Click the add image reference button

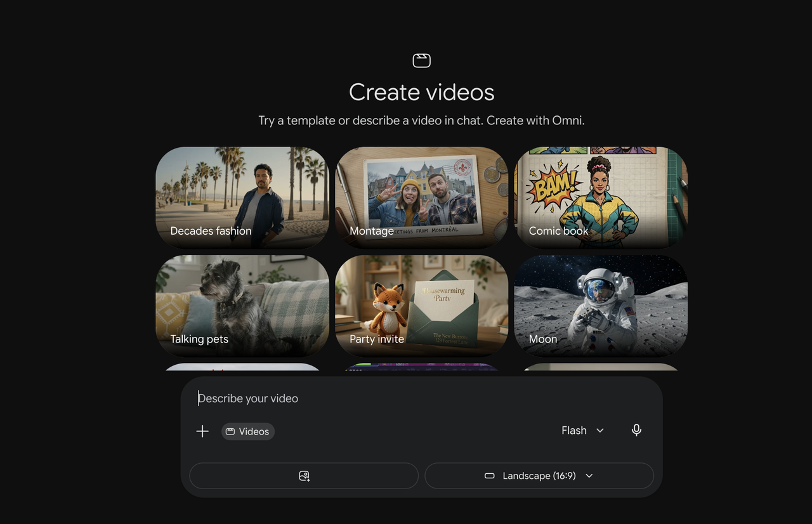pos(304,476)
